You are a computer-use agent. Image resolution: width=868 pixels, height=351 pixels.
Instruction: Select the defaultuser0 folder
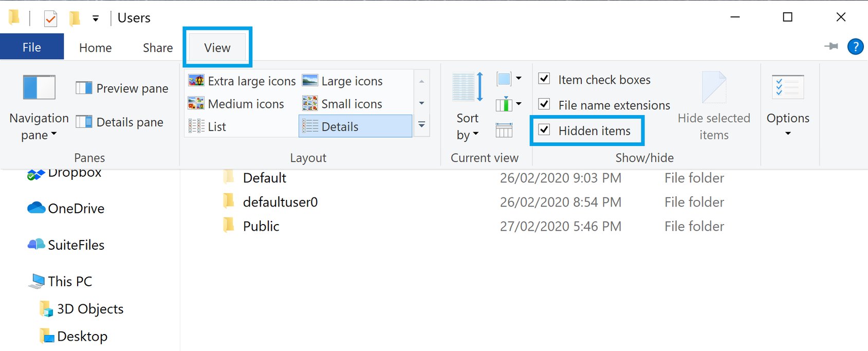click(280, 202)
